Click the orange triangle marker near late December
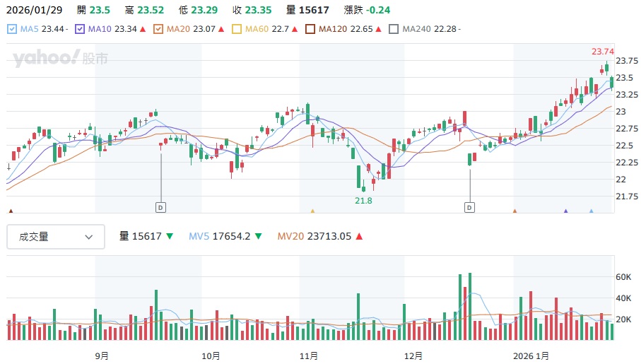This screenshot has width=641, height=364. 514,211
